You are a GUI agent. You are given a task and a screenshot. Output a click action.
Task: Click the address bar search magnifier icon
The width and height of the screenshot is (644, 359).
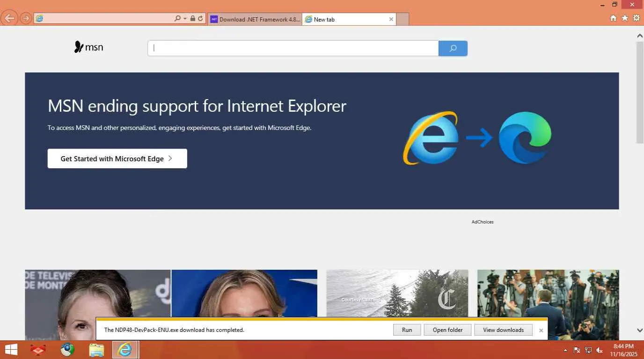[177, 19]
